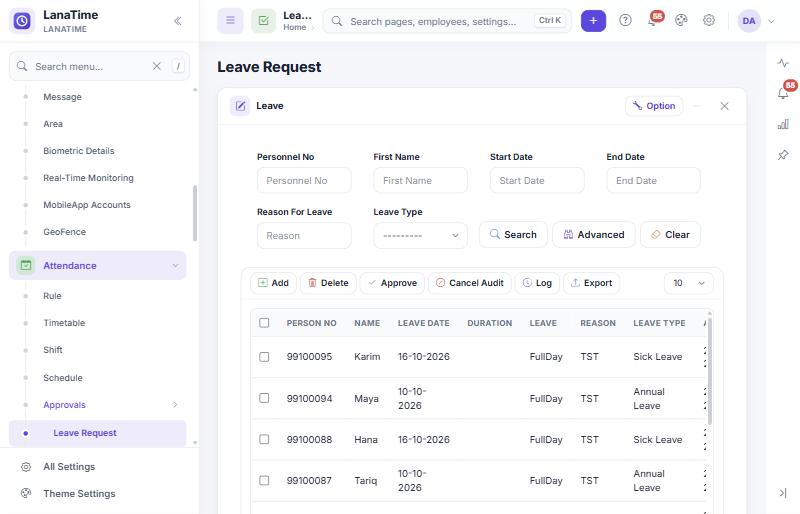Image resolution: width=800 pixels, height=514 pixels.
Task: Open the theme palette icon in top bar
Action: (681, 20)
